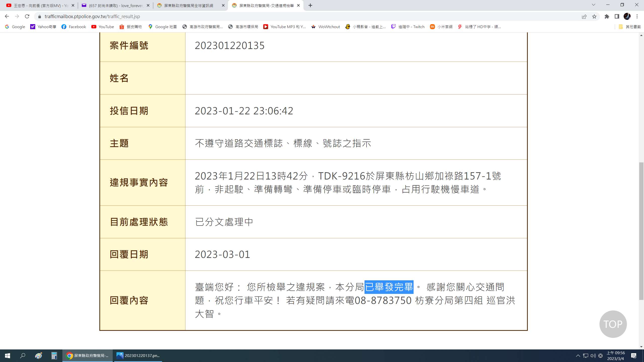Open the YouTube MP3 bookmark

285,27
